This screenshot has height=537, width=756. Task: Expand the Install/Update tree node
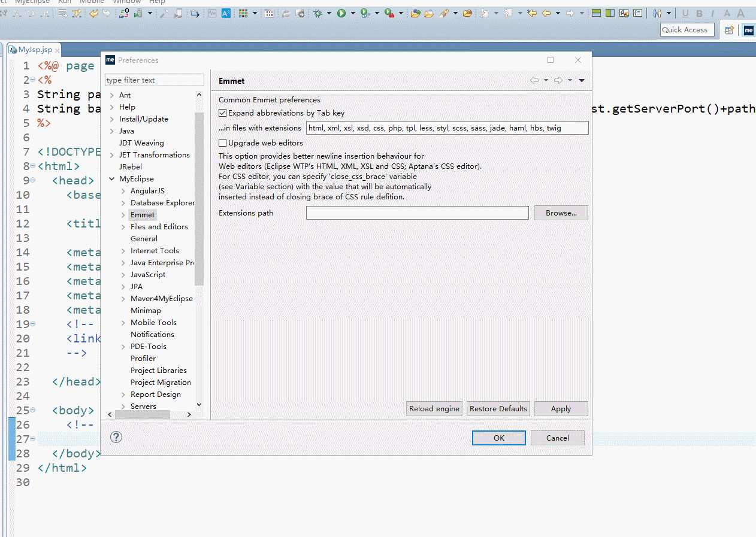[x=112, y=119]
